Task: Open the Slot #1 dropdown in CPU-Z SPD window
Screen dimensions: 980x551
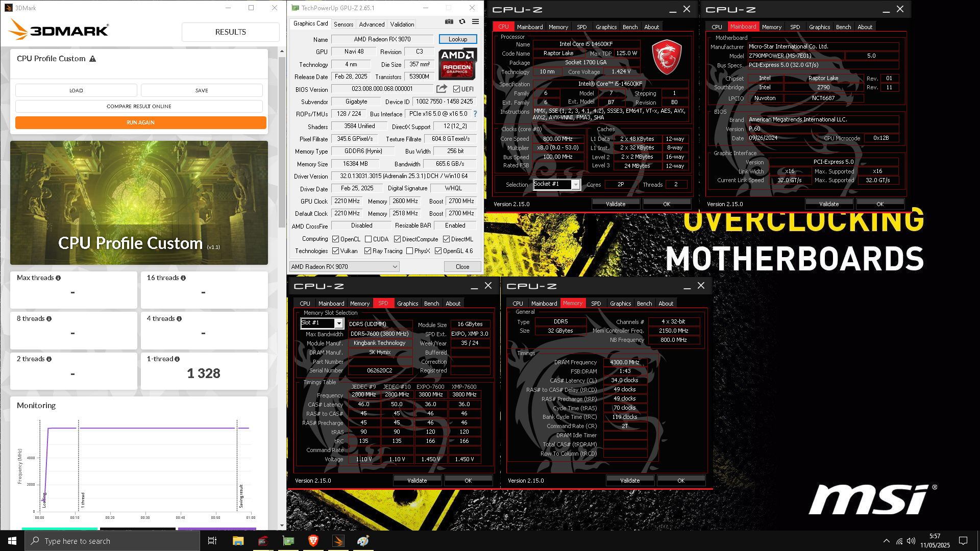Action: (x=322, y=323)
